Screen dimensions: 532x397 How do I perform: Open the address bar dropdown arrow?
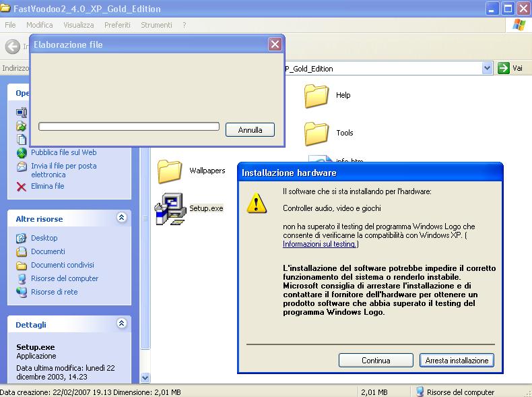tap(487, 68)
